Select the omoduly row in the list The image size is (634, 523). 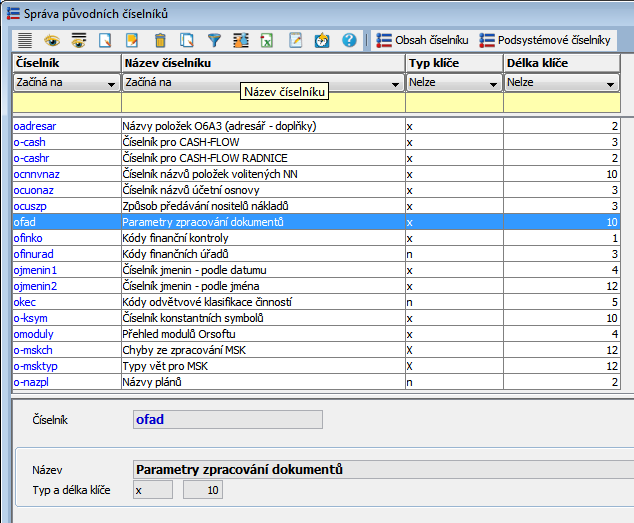[x=34, y=334]
